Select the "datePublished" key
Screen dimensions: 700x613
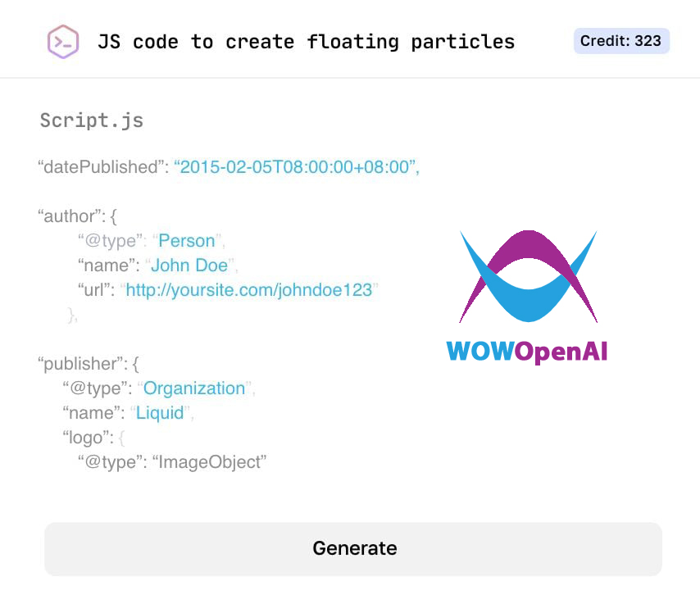[x=102, y=167]
